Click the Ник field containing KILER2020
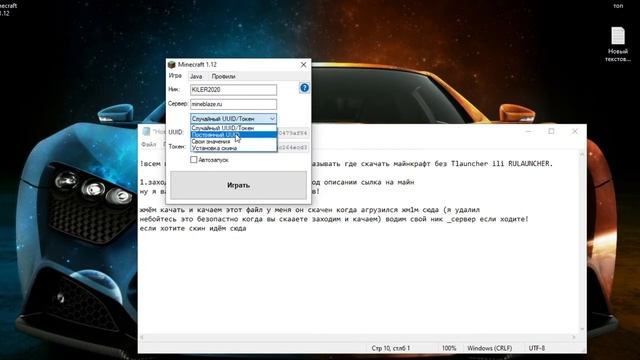This screenshot has width=640, height=360. 233,89
